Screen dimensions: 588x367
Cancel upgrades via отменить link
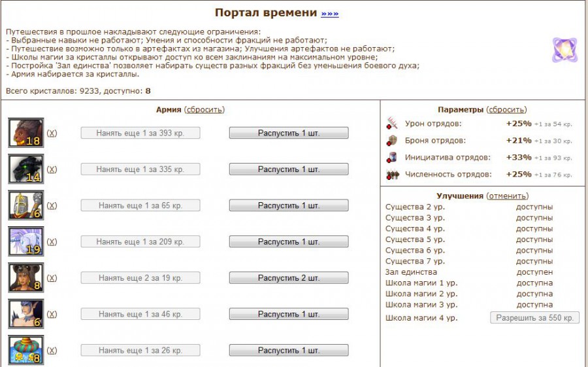coord(508,196)
